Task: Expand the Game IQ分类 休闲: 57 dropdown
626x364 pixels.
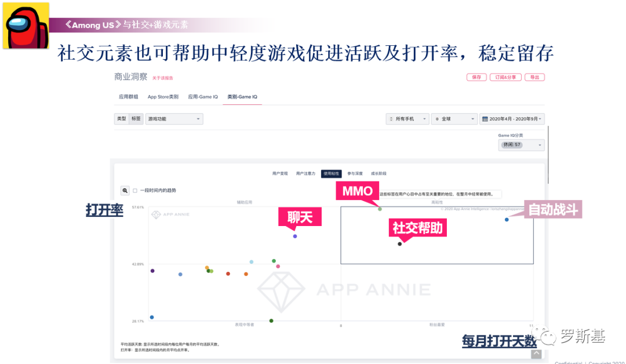Action: pyautogui.click(x=521, y=145)
